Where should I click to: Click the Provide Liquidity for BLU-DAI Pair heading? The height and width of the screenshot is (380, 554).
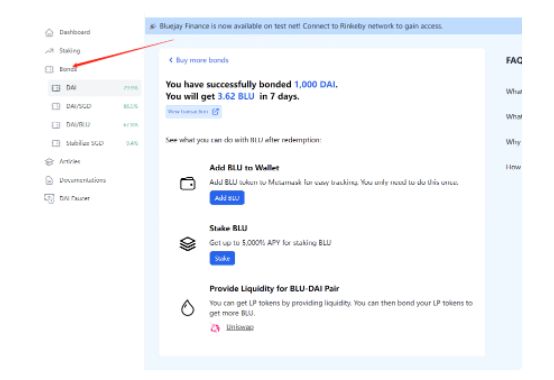274,289
